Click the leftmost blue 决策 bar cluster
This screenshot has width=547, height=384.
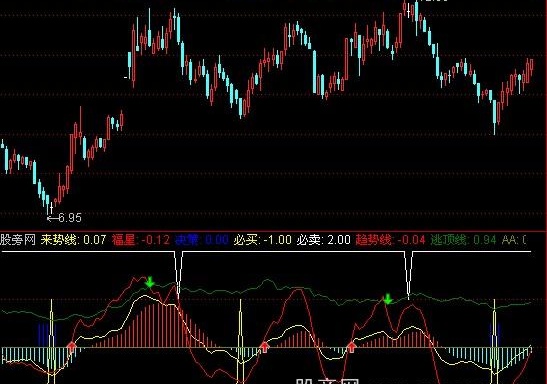[x=47, y=335]
